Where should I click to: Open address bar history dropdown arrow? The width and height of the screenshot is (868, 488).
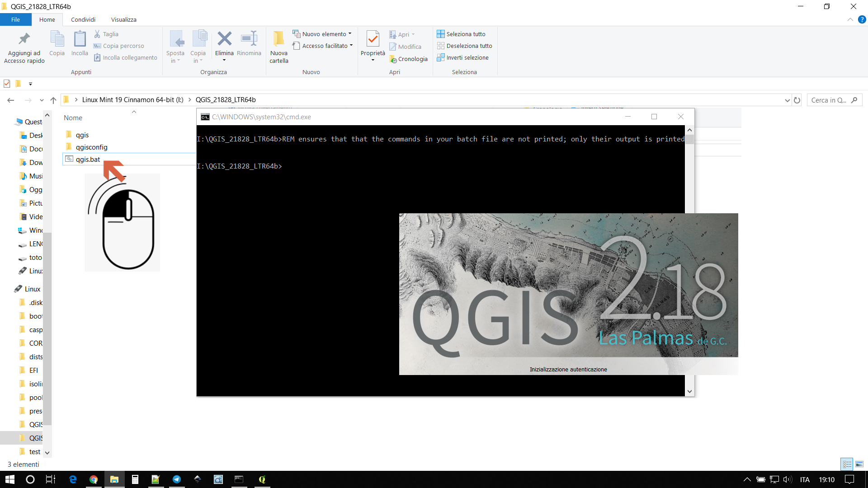[787, 100]
